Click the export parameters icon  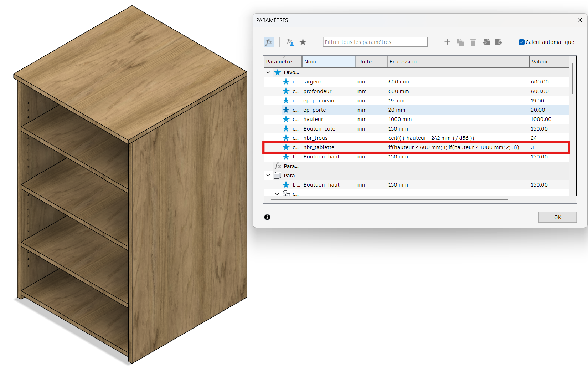499,42
